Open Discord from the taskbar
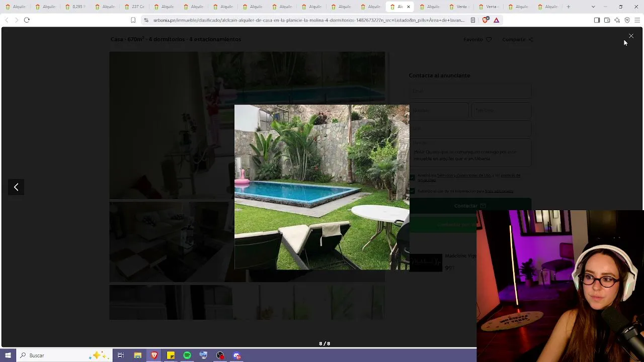Image resolution: width=644 pixels, height=362 pixels. (237, 355)
